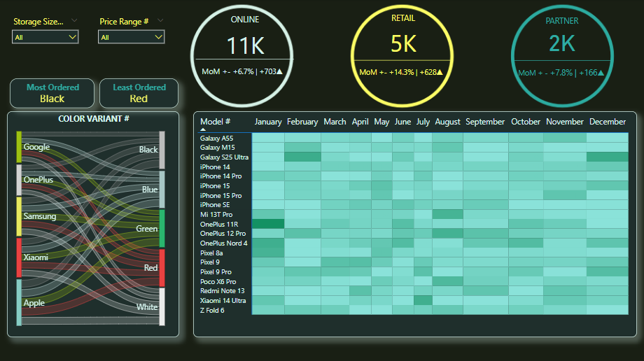Select the Pixel 9 row label

pos(210,262)
